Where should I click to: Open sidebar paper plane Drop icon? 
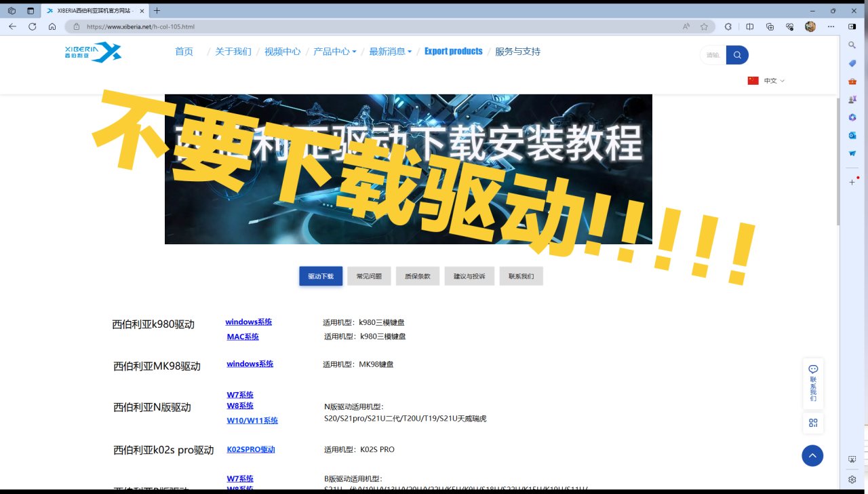(x=852, y=153)
